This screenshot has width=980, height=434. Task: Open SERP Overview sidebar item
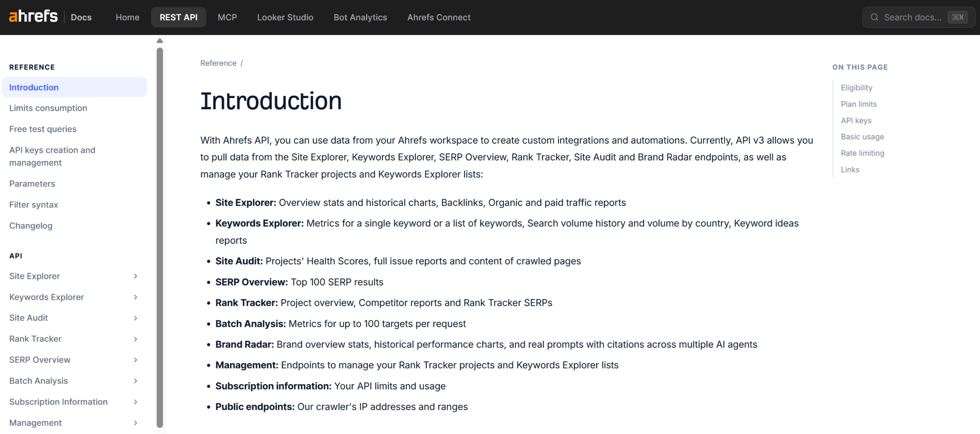pyautogui.click(x=40, y=360)
